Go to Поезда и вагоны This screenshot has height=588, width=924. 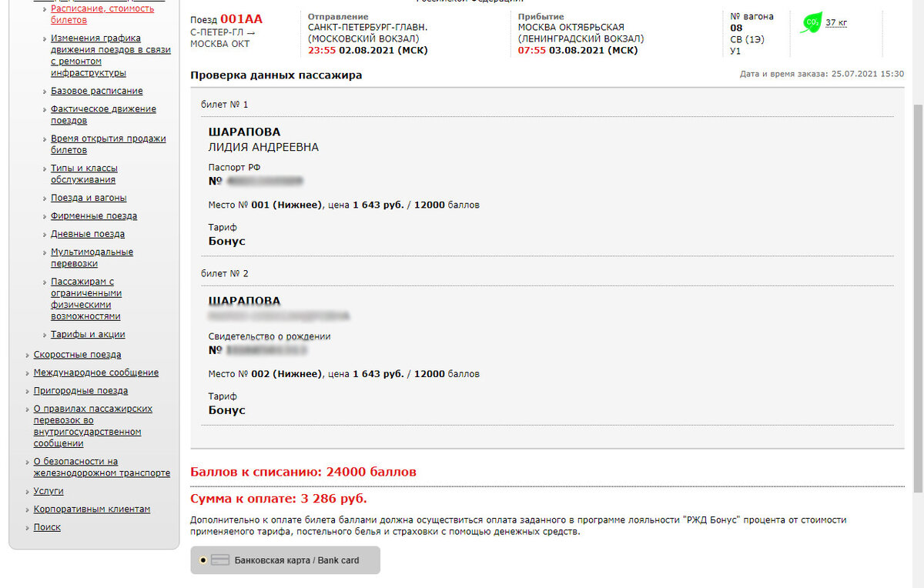89,198
